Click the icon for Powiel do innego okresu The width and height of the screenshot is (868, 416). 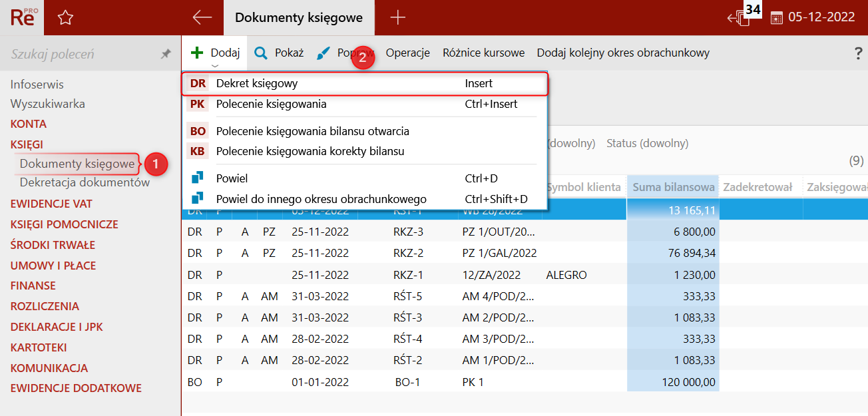point(198,198)
